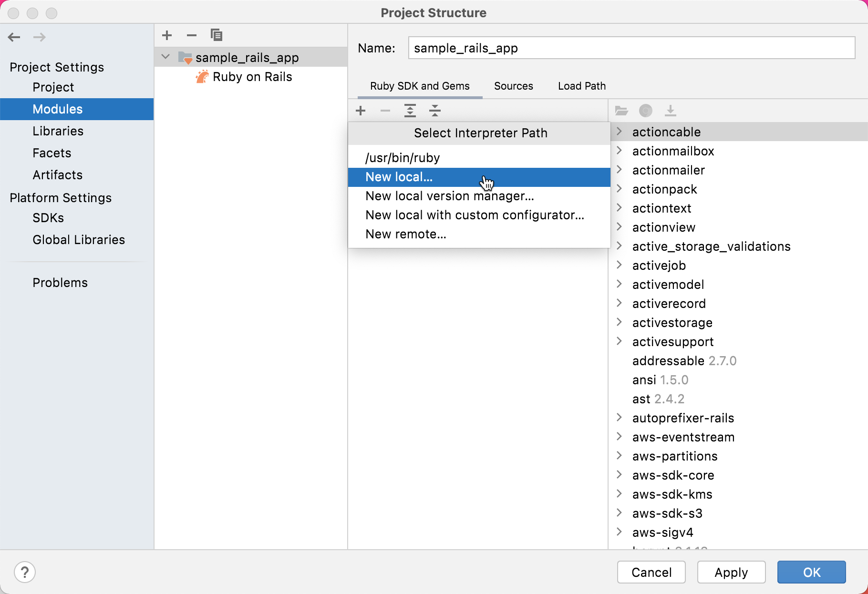Switch to the Sources tab
This screenshot has width=868, height=594.
(x=513, y=86)
